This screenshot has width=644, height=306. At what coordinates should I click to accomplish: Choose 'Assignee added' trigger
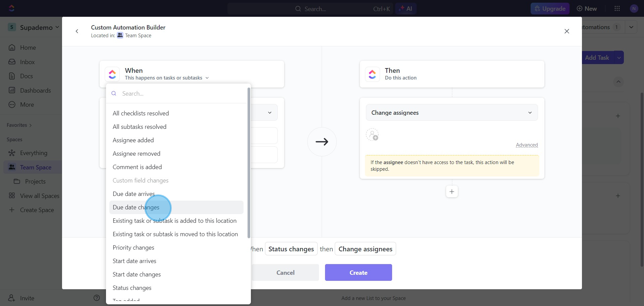(x=176, y=140)
